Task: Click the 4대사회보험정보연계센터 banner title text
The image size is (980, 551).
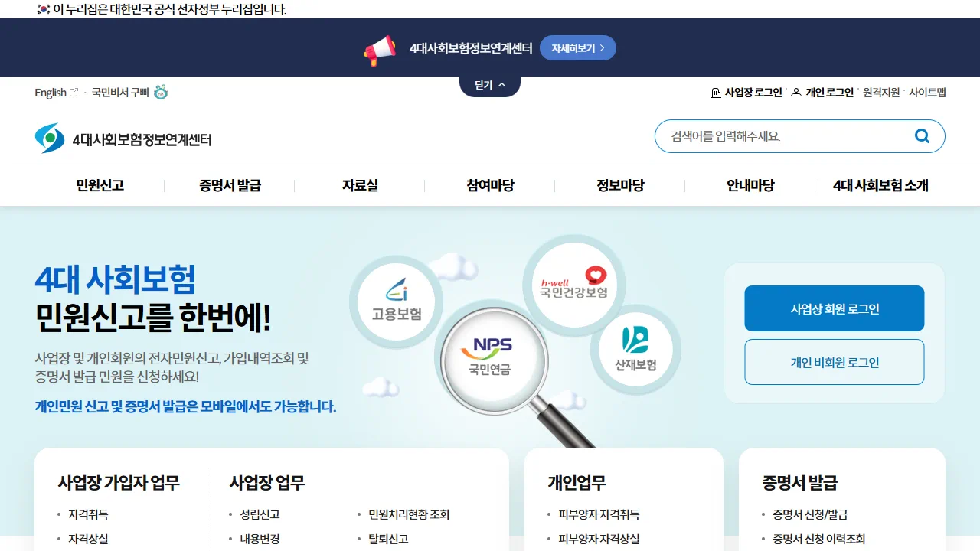Action: click(471, 48)
